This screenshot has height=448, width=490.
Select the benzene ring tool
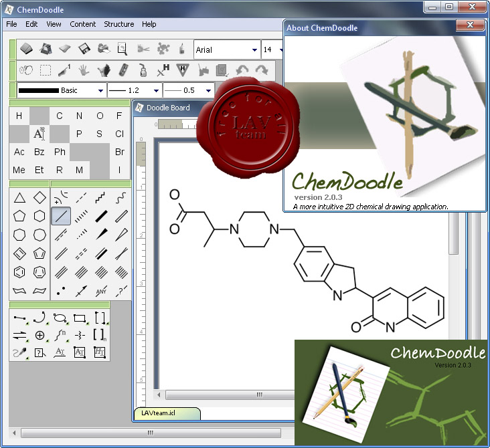(19, 272)
